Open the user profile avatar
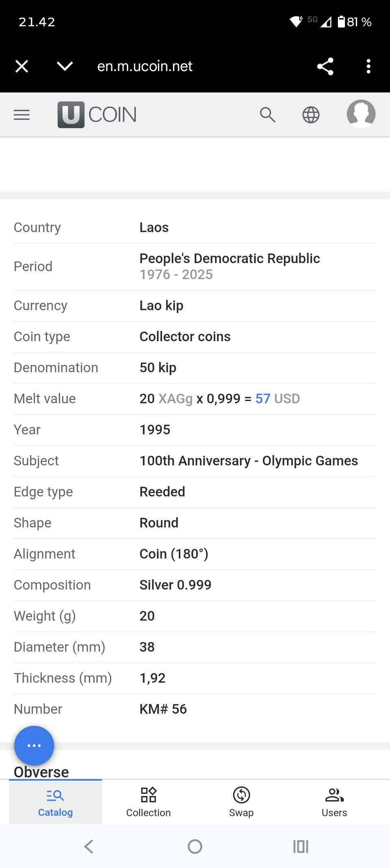390x868 pixels. click(x=361, y=114)
